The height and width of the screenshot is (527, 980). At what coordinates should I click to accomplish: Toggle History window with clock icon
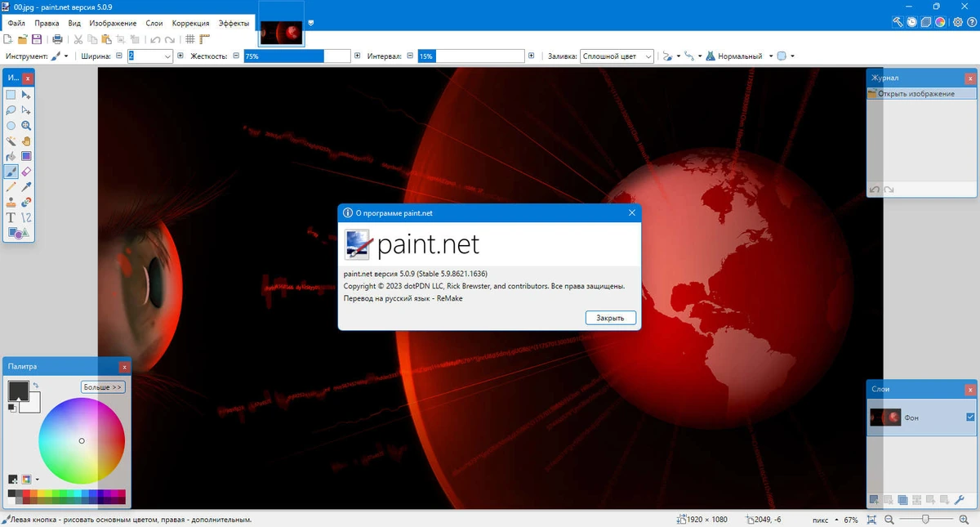(x=912, y=22)
